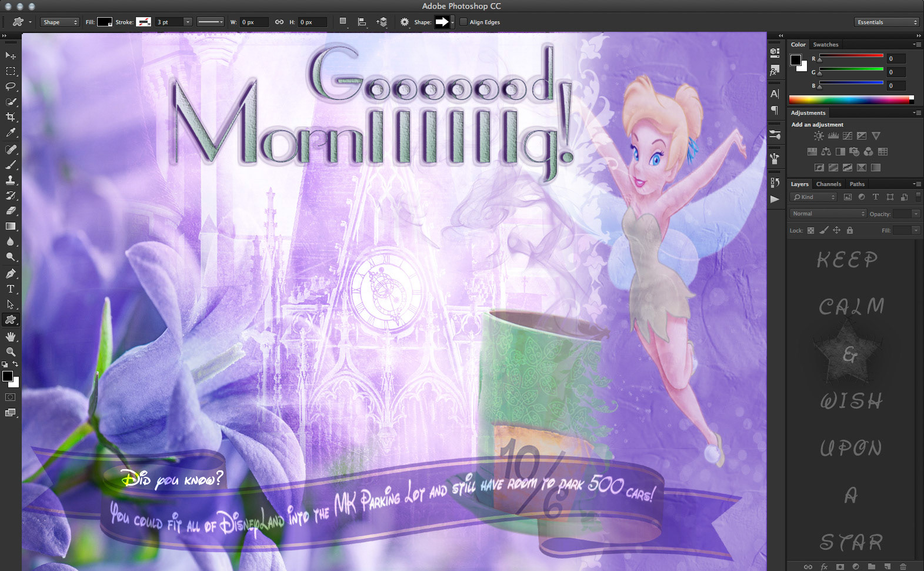Select the Blur tool

click(10, 241)
